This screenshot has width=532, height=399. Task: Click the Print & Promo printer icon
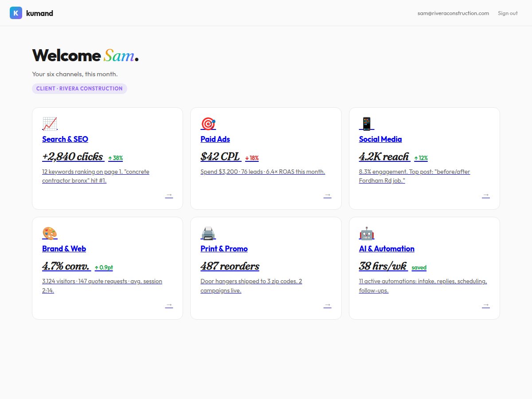point(208,233)
